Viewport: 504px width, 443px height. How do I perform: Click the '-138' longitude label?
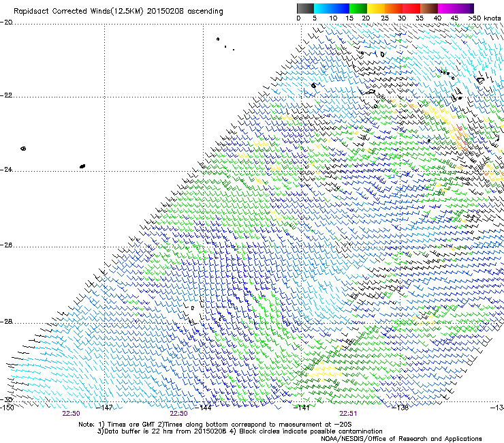coord(400,408)
